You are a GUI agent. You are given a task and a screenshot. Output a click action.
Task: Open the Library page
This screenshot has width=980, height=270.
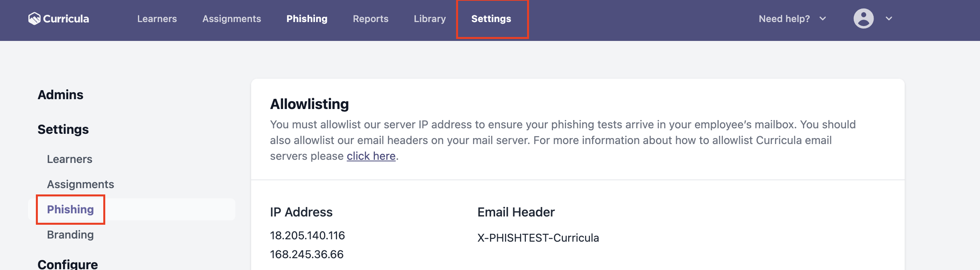(x=430, y=18)
